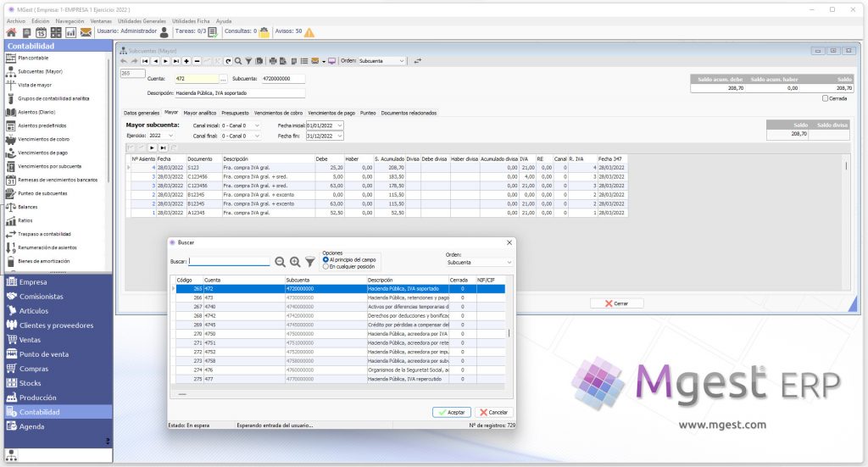Select result row 'Hacienda Pública, IVA repercutido'
868x467 pixels.
[341, 379]
